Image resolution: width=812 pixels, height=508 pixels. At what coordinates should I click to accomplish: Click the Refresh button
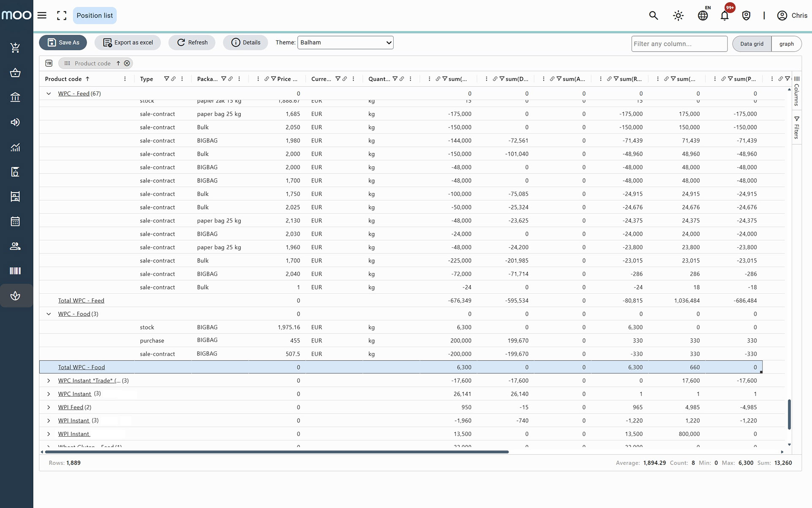coord(192,43)
